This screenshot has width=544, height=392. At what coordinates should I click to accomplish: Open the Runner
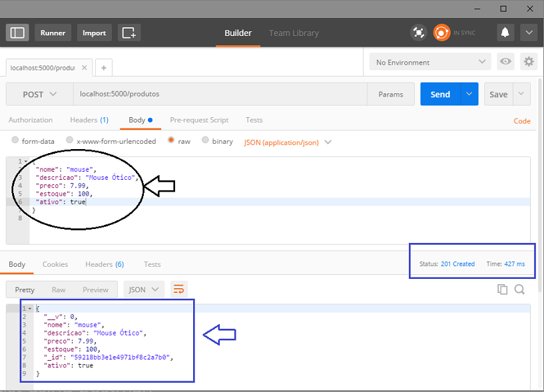point(53,33)
